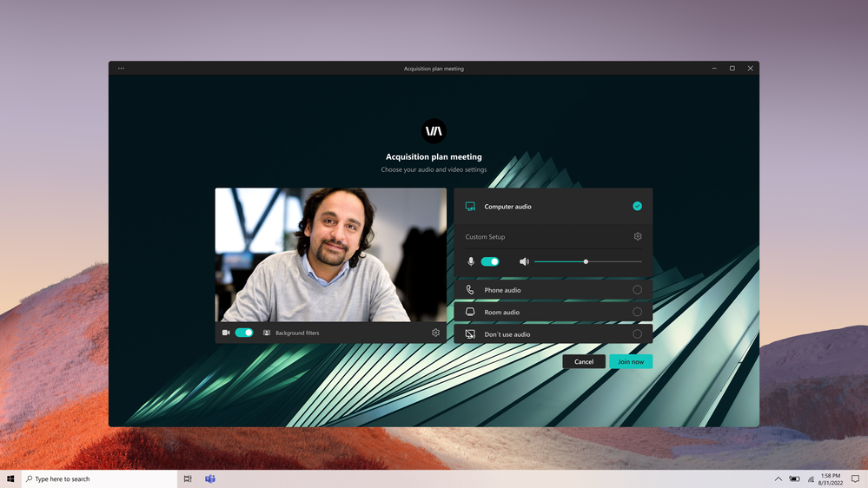This screenshot has width=868, height=488.
Task: Open the Windows Start menu
Action: pyautogui.click(x=10, y=478)
